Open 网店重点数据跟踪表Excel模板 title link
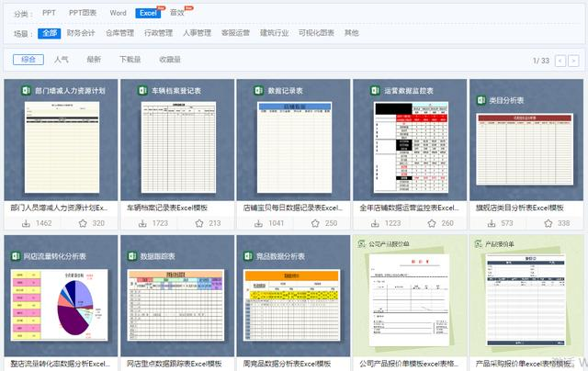Image resolution: width=588 pixels, height=371 pixels. coord(175,364)
